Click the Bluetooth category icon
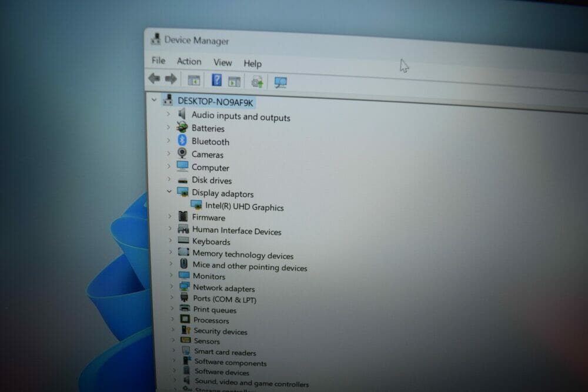Screen dimensions: 588x392 (182, 140)
